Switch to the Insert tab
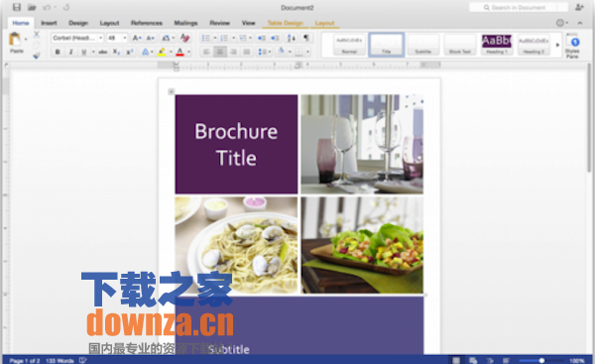This screenshot has width=595, height=364. [x=49, y=23]
